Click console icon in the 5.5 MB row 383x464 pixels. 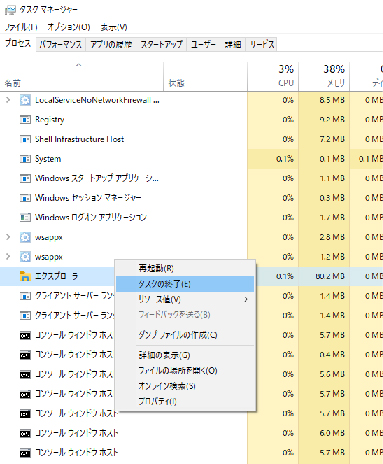(x=25, y=375)
